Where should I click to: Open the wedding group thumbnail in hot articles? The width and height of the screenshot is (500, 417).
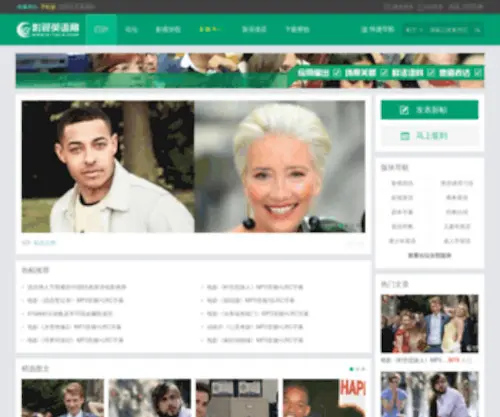pos(430,323)
